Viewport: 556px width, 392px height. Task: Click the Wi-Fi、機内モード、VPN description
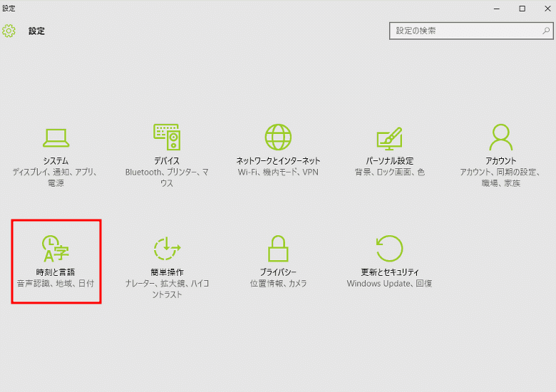point(278,172)
